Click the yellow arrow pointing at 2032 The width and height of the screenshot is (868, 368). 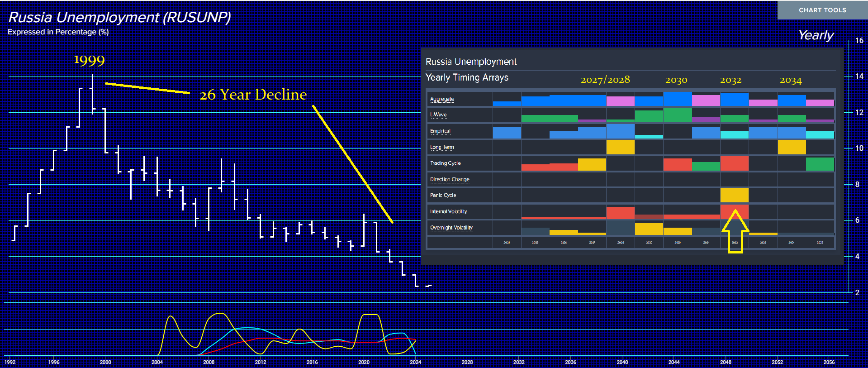pyautogui.click(x=735, y=232)
